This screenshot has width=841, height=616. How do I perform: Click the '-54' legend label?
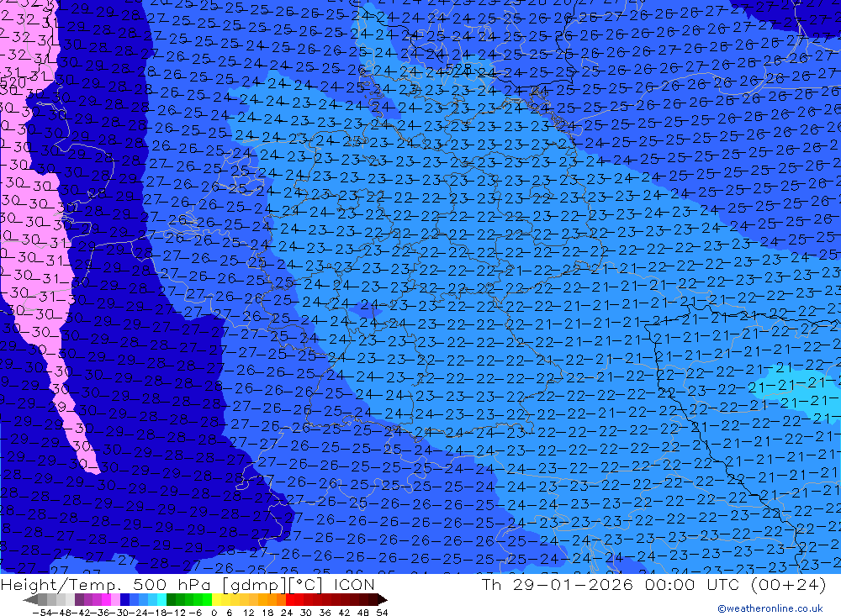click(42, 613)
